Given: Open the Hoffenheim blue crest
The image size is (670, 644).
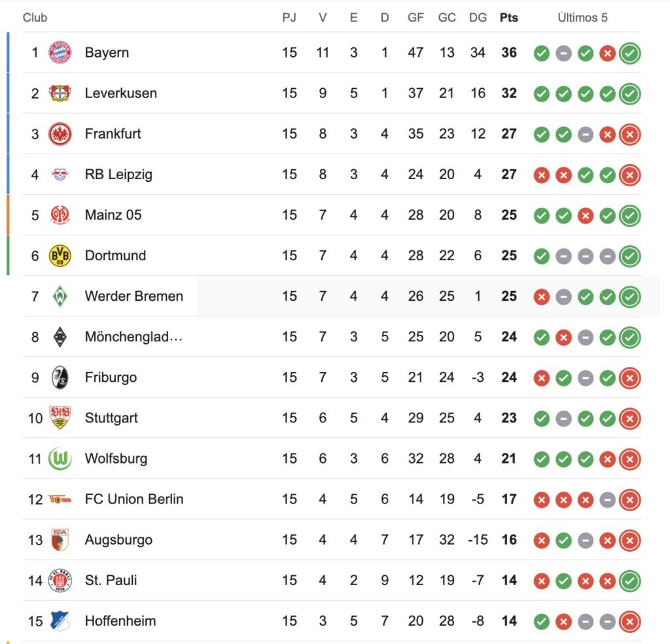Looking at the screenshot, I should [60, 620].
